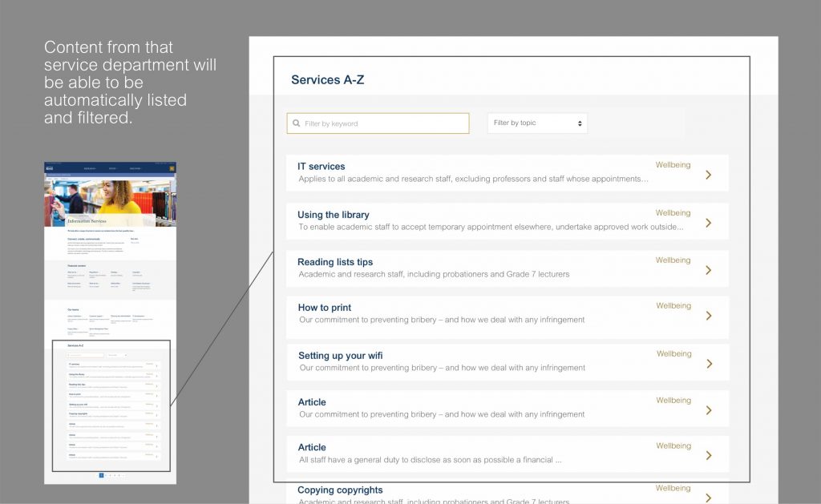Open the Reading lists tips title link
The image size is (821, 504).
[334, 262]
